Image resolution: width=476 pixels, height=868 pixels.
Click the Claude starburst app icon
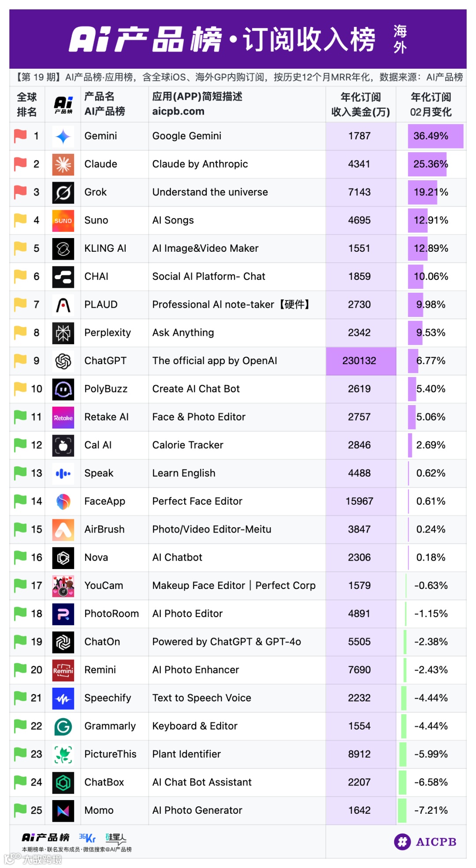click(63, 165)
